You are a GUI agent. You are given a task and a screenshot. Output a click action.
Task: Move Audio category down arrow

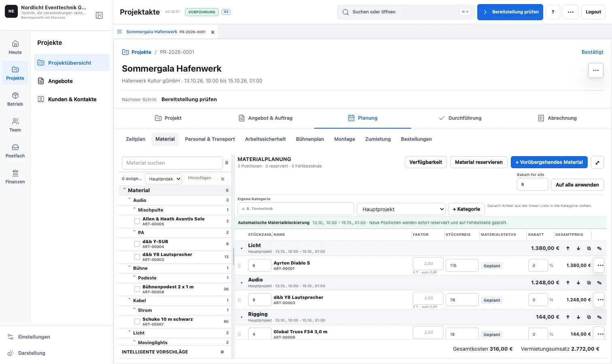578,283
